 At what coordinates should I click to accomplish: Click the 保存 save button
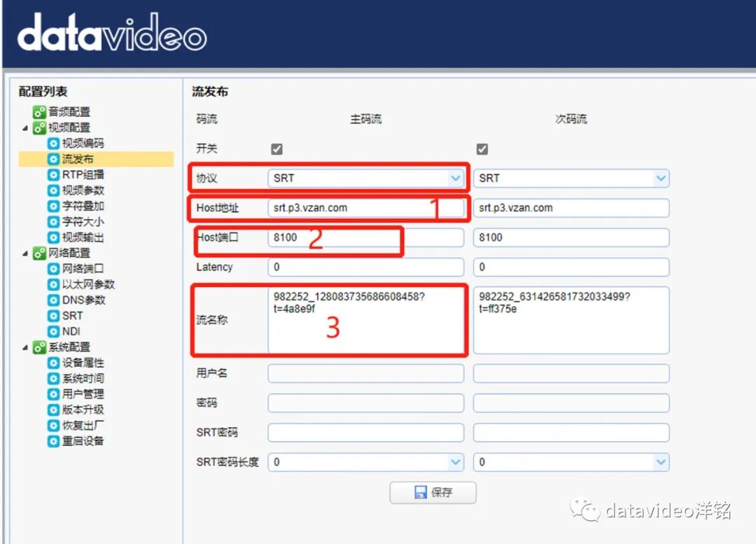click(x=433, y=492)
